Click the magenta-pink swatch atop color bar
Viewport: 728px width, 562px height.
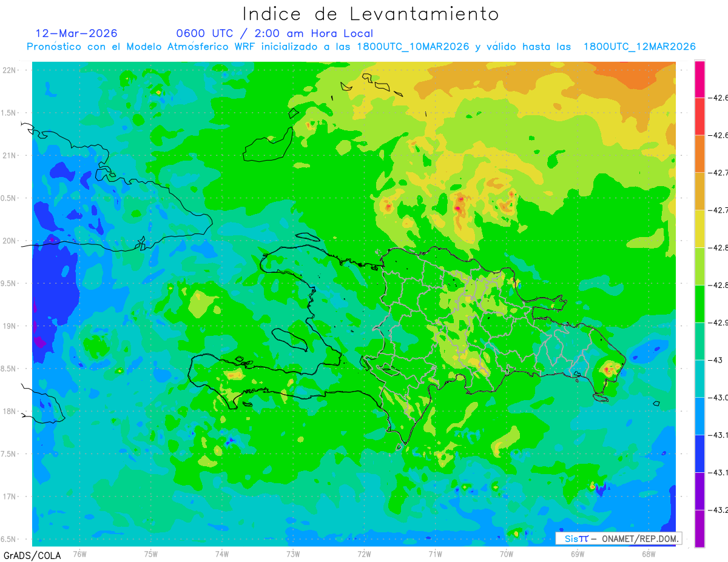[699, 79]
